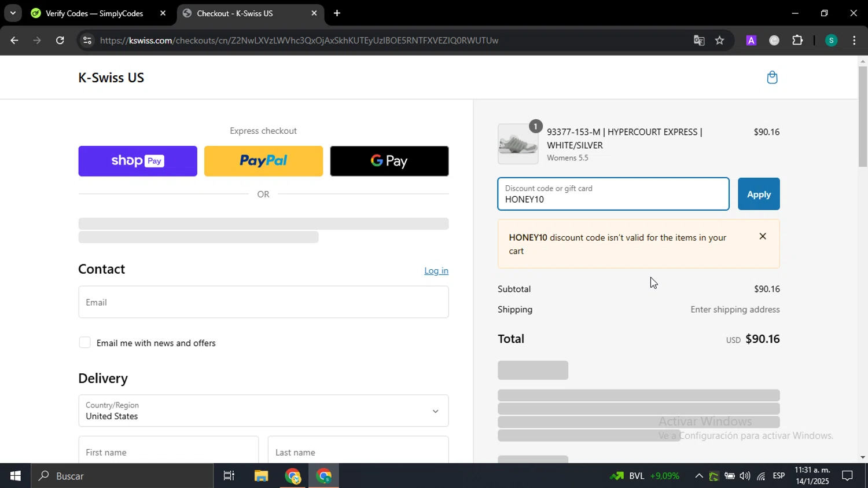Pay with Shop Pay button
The height and width of the screenshot is (488, 868).
click(138, 161)
